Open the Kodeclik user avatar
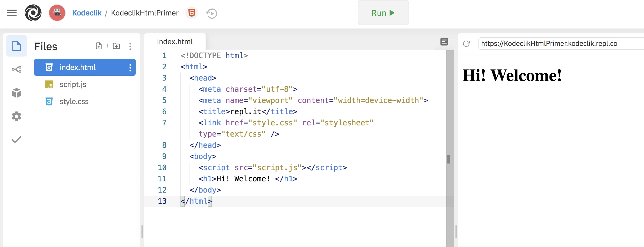The image size is (644, 247). tap(57, 13)
